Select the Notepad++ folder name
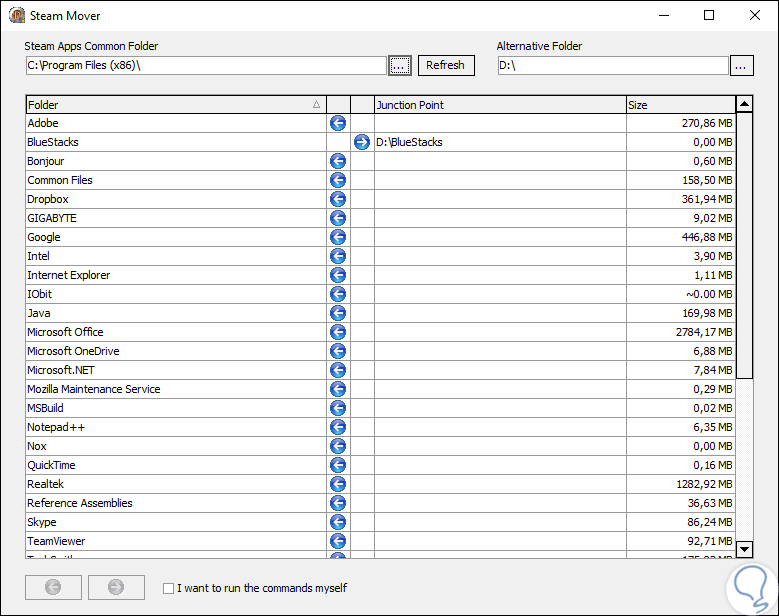The image size is (779, 616). pos(56,427)
